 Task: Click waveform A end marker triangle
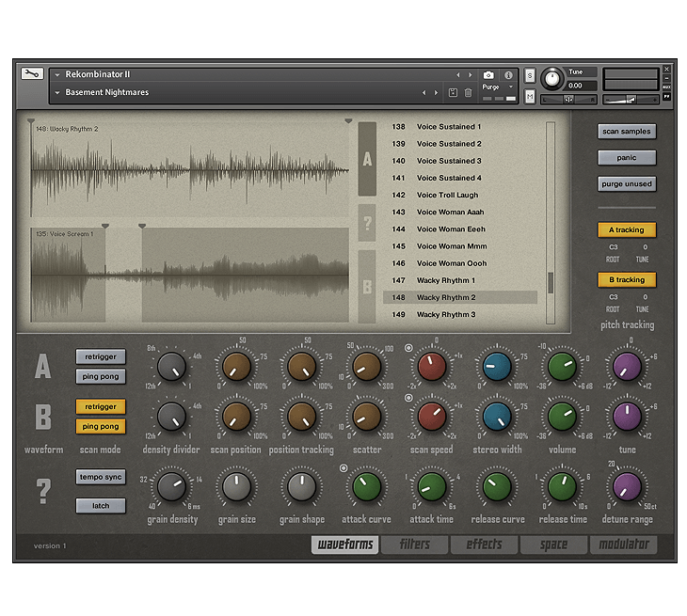(348, 120)
